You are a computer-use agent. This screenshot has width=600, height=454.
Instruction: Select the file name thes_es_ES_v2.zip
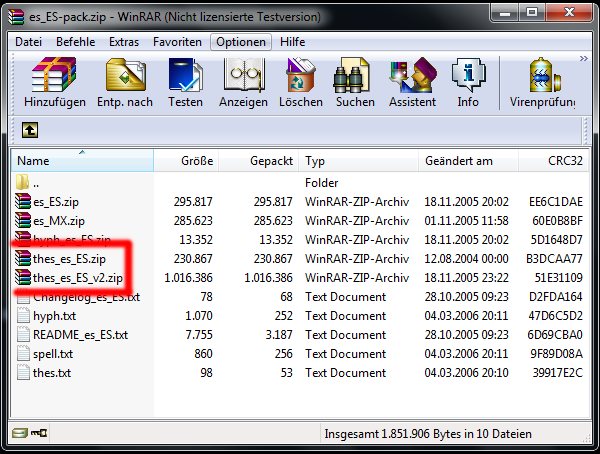pos(78,278)
